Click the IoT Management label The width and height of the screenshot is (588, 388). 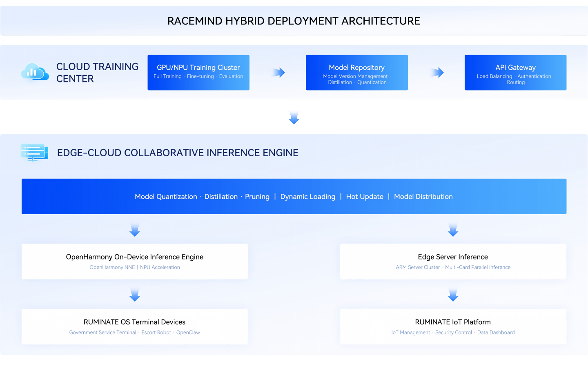click(411, 333)
